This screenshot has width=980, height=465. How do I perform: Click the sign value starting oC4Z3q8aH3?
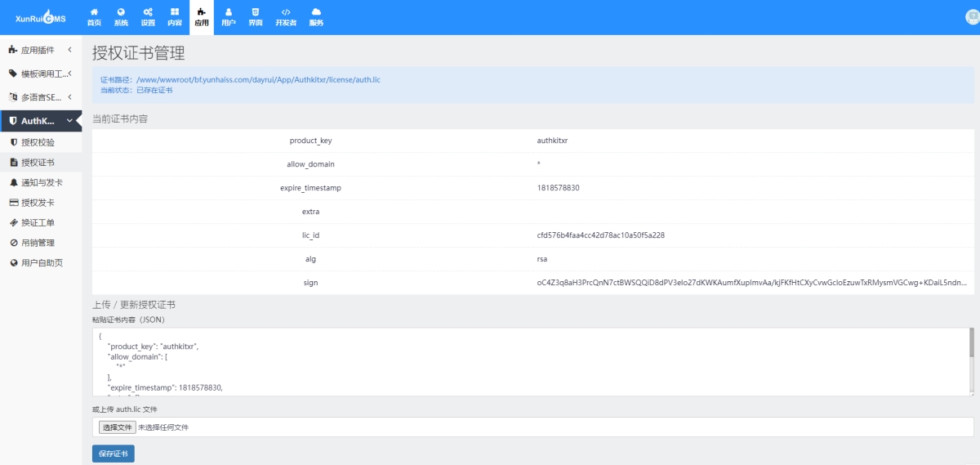752,283
